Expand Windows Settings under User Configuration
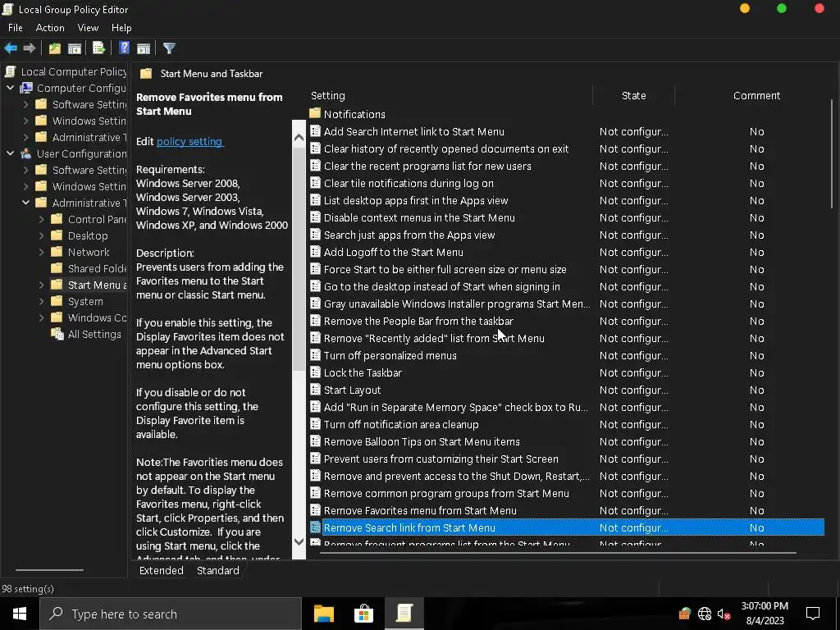Screen dimensions: 840x630 tap(25, 186)
